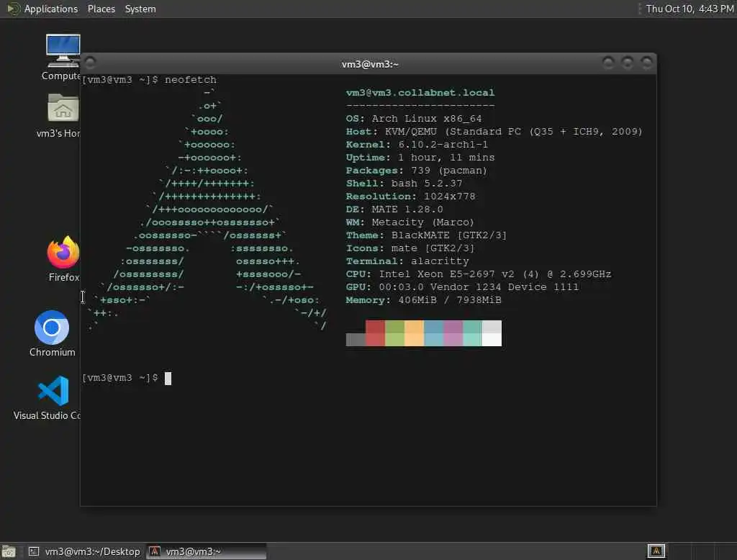This screenshot has width=737, height=560.
Task: Open the Places menu
Action: tap(101, 9)
